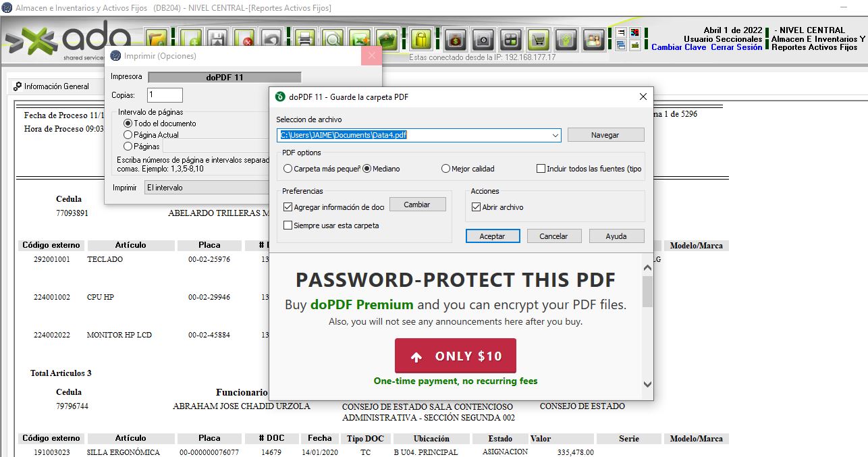Click the Cambiar Clave link

[x=679, y=47]
